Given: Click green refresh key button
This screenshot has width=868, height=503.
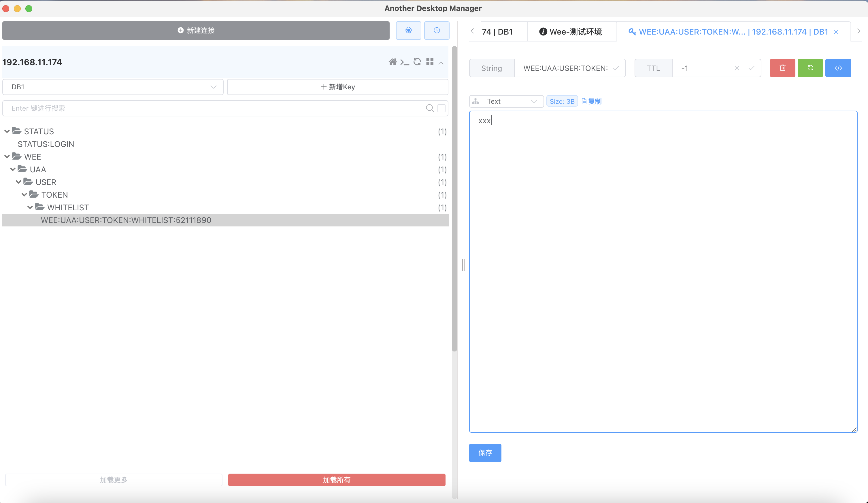Looking at the screenshot, I should pyautogui.click(x=810, y=68).
